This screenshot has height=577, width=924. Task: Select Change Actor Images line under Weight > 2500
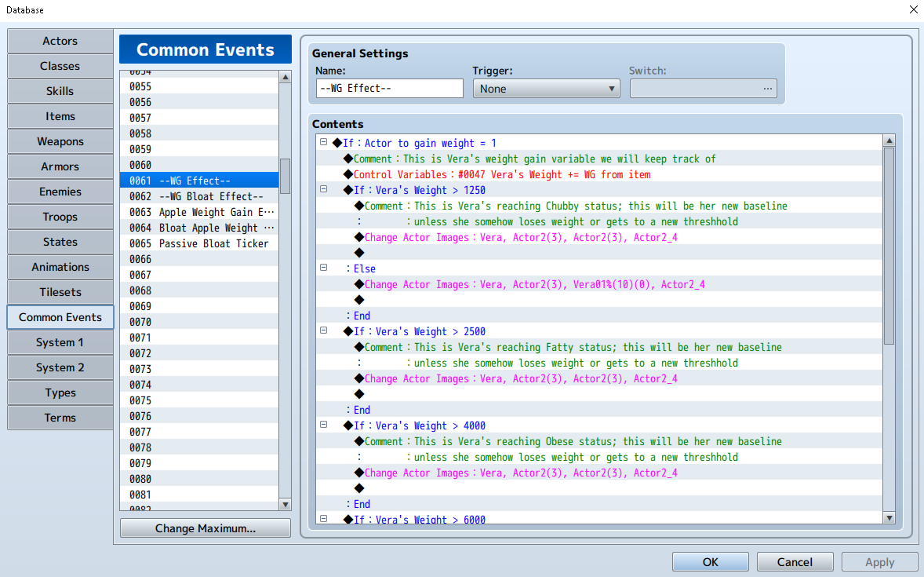(599, 378)
